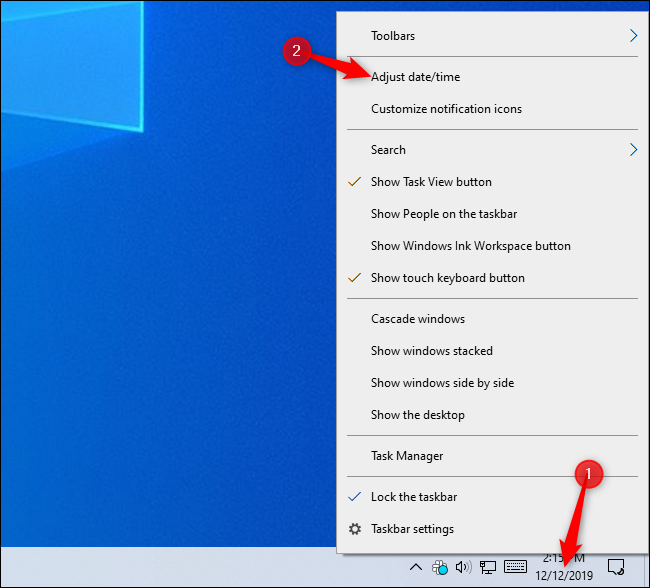The width and height of the screenshot is (650, 588).
Task: Select Show windows side by side
Action: point(492,382)
